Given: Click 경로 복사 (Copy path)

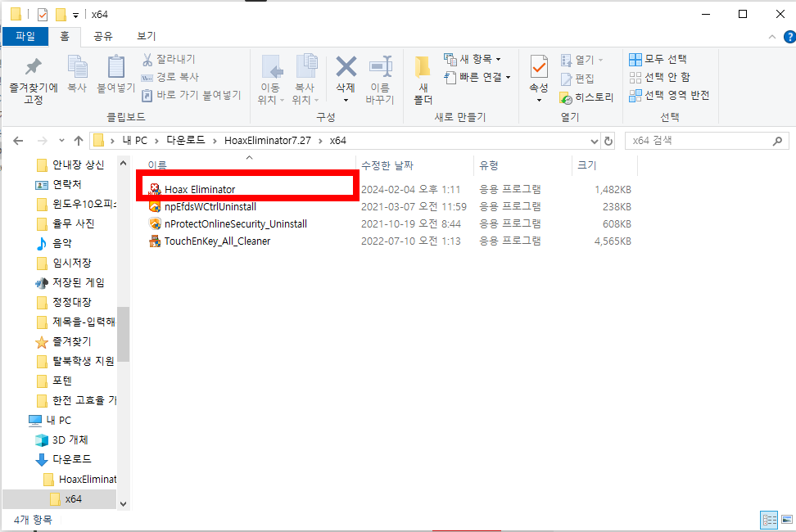Looking at the screenshot, I should [170, 77].
